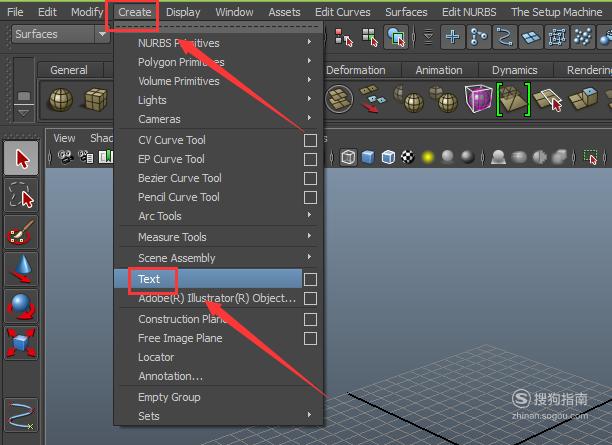The image size is (612, 445).
Task: Select the Paint Selection tool
Action: coord(21,232)
